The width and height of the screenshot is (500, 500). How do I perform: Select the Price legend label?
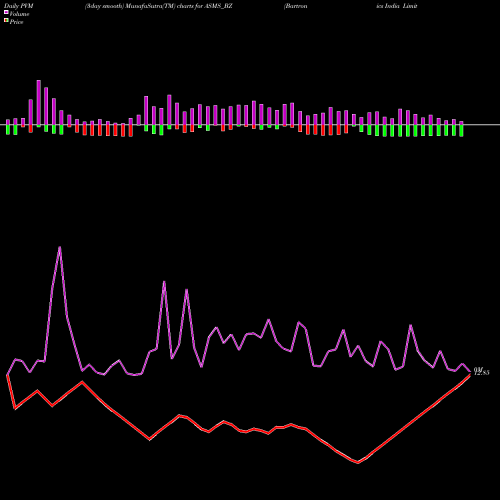coord(17,22)
